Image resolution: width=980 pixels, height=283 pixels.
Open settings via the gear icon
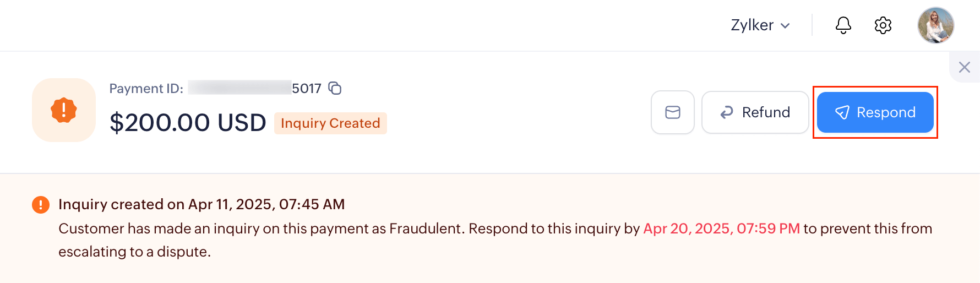click(x=883, y=25)
